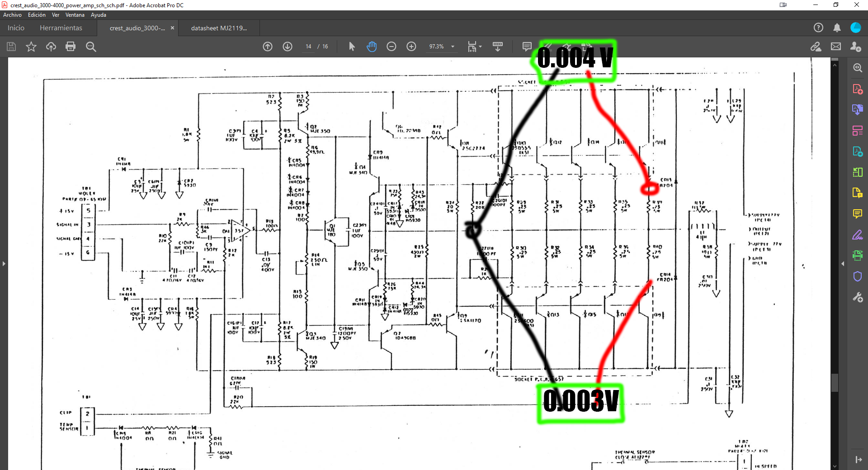The height and width of the screenshot is (470, 868).
Task: Open the Fill & Sign tool
Action: (x=858, y=235)
